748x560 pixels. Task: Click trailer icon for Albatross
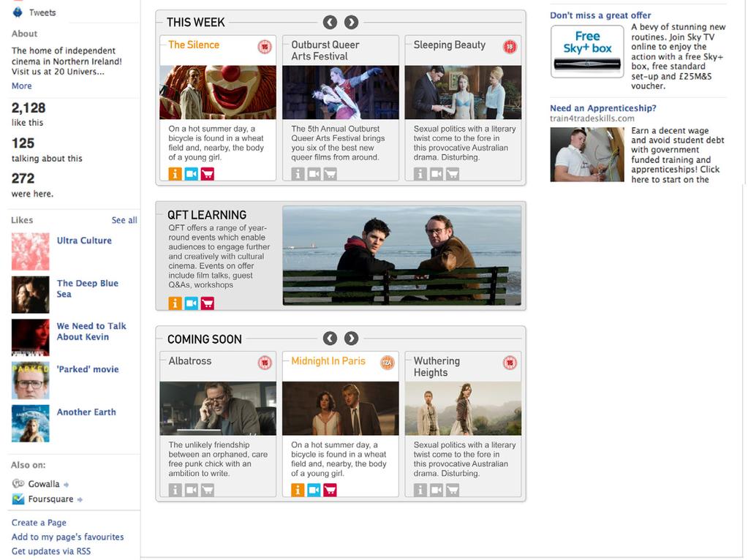coord(192,490)
